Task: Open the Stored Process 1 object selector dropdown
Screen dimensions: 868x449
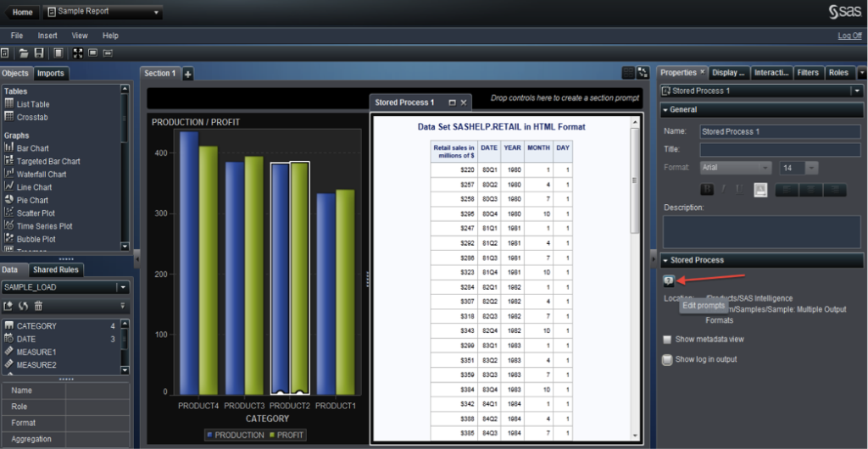Action: click(857, 91)
